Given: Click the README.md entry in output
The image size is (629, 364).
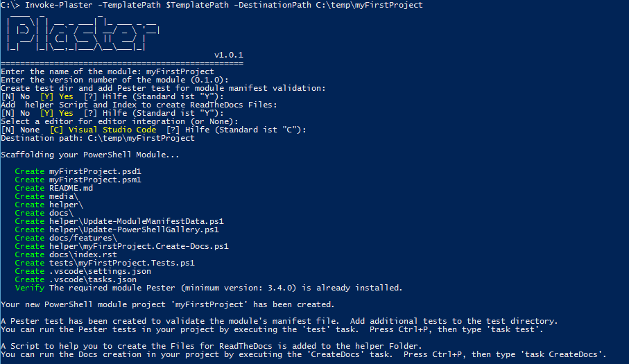Looking at the screenshot, I should coord(71,188).
